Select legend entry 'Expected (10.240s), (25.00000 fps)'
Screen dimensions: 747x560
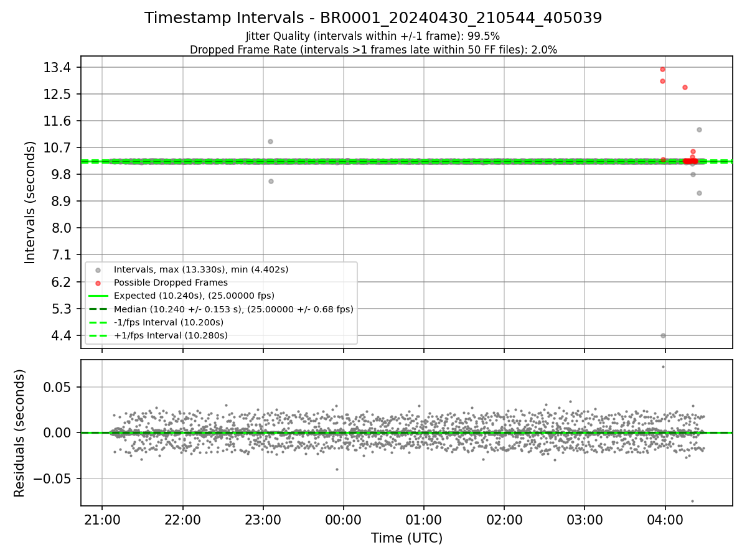click(194, 296)
